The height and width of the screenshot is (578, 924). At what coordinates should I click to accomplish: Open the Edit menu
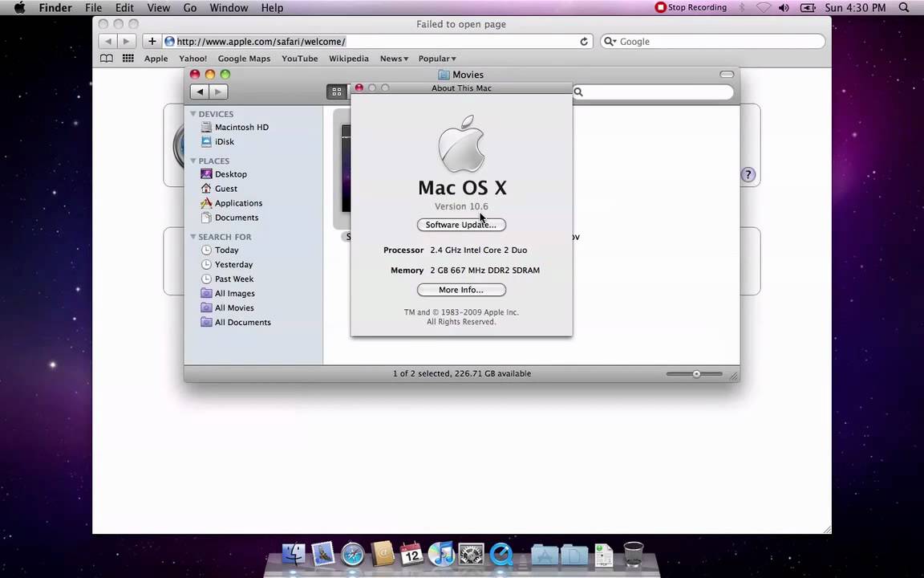click(x=124, y=8)
